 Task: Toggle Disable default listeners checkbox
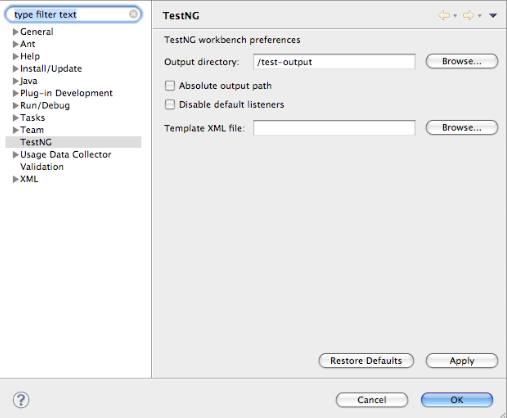click(170, 104)
